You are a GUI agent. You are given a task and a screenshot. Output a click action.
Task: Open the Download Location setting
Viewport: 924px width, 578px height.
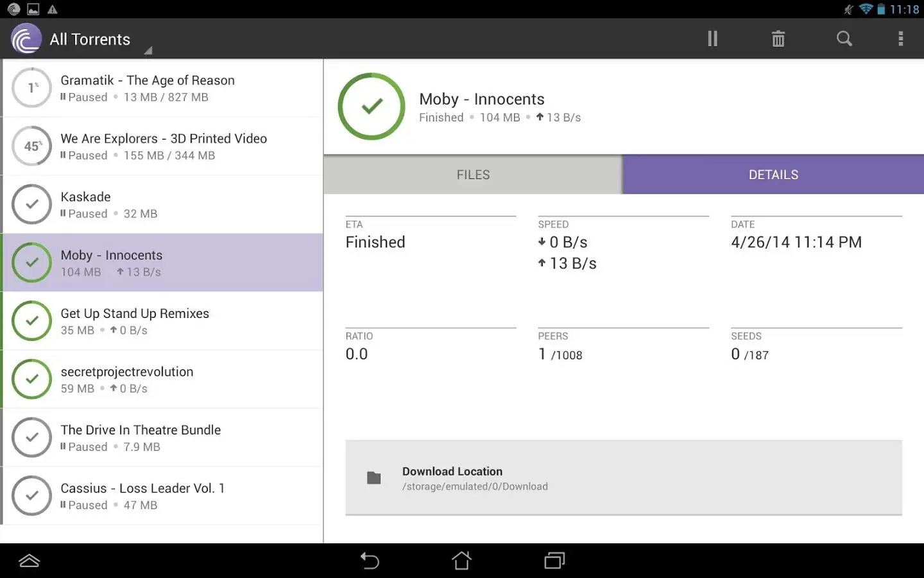pyautogui.click(x=624, y=478)
